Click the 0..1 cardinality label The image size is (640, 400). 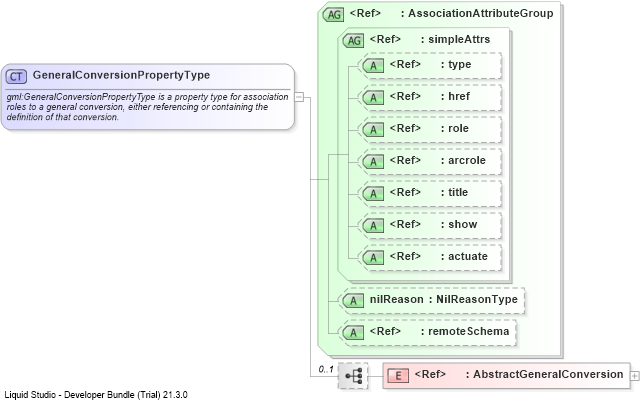click(326, 369)
